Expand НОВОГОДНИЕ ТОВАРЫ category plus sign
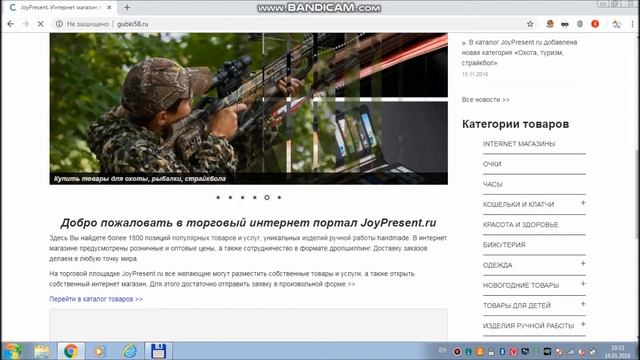 (x=583, y=284)
